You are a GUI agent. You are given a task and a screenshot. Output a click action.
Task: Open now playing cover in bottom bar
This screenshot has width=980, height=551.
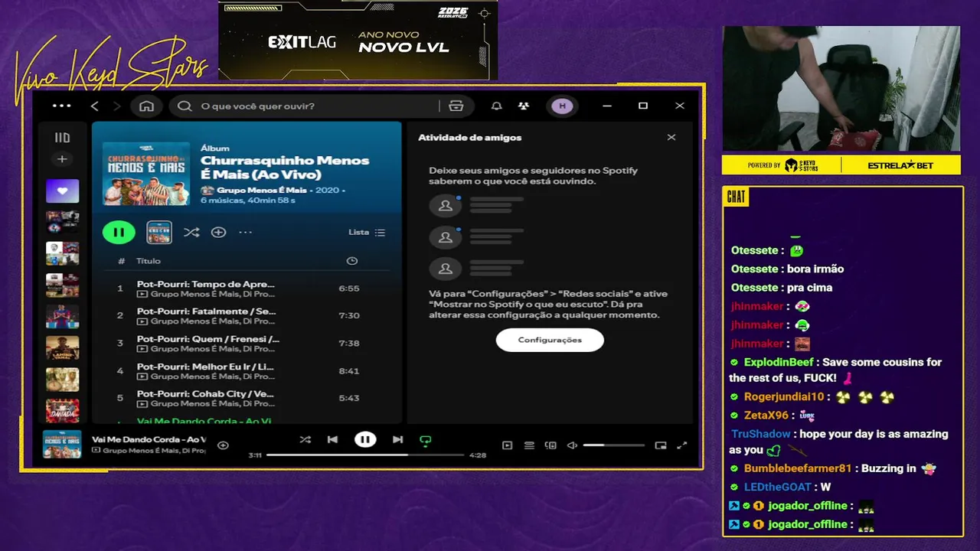click(62, 445)
